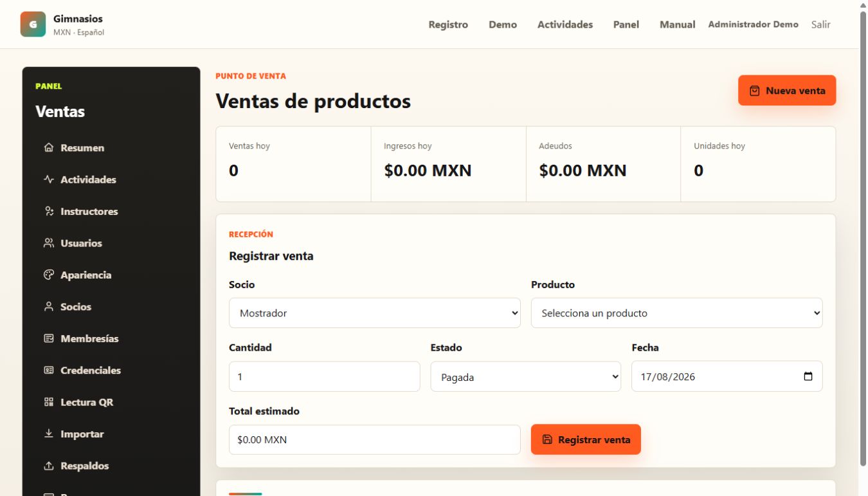
Task: Open Manual in top navigation
Action: tap(678, 24)
